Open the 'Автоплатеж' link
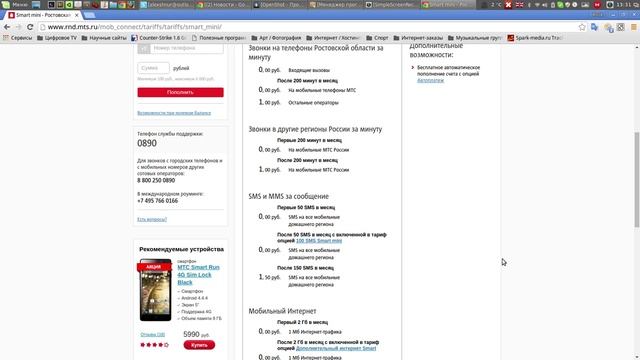Image resolution: width=640 pixels, height=360 pixels. pos(430,80)
